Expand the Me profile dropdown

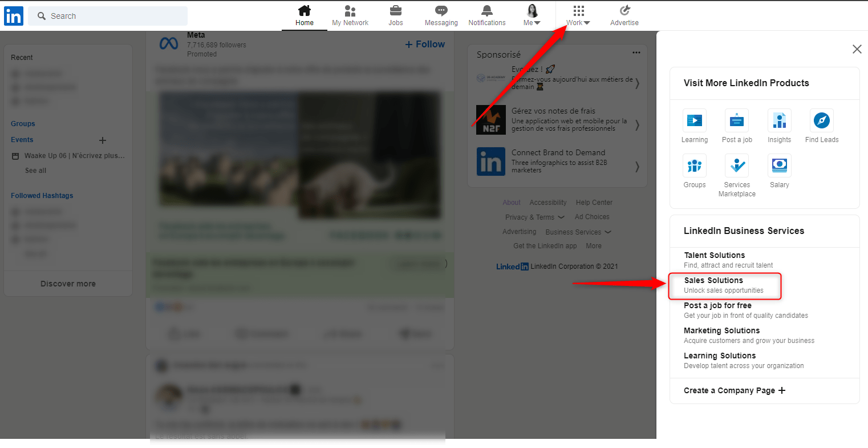(x=532, y=15)
